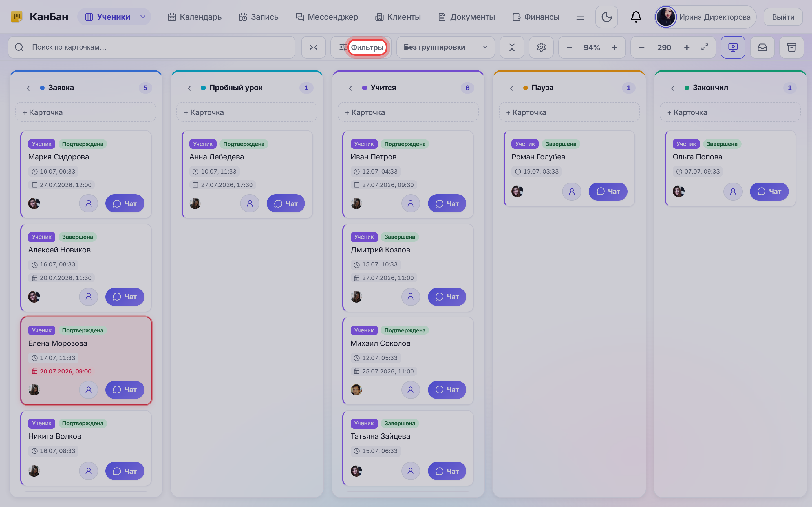Open the Без группировки grouping dropdown
812x507 pixels.
[x=445, y=47]
